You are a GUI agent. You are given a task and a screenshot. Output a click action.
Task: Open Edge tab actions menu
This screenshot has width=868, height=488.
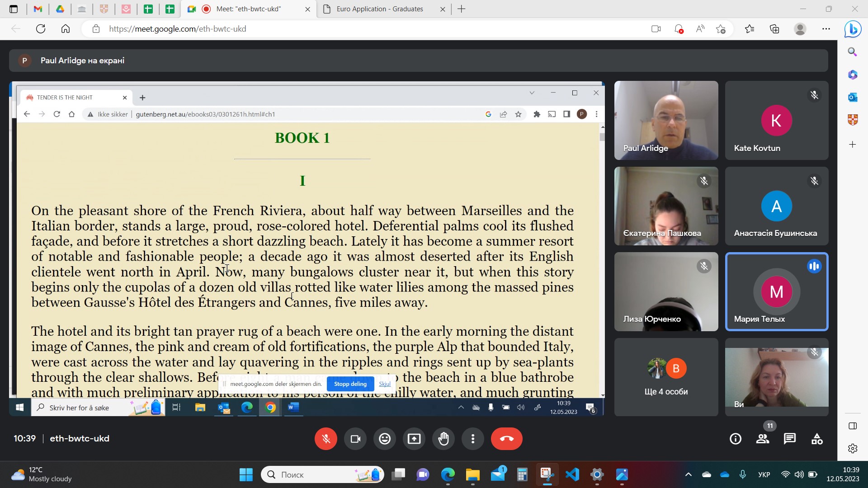pos(14,9)
